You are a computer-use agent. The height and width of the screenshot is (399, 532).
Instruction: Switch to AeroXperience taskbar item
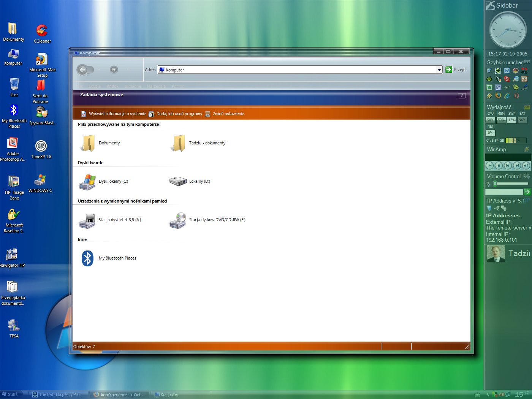click(120, 394)
